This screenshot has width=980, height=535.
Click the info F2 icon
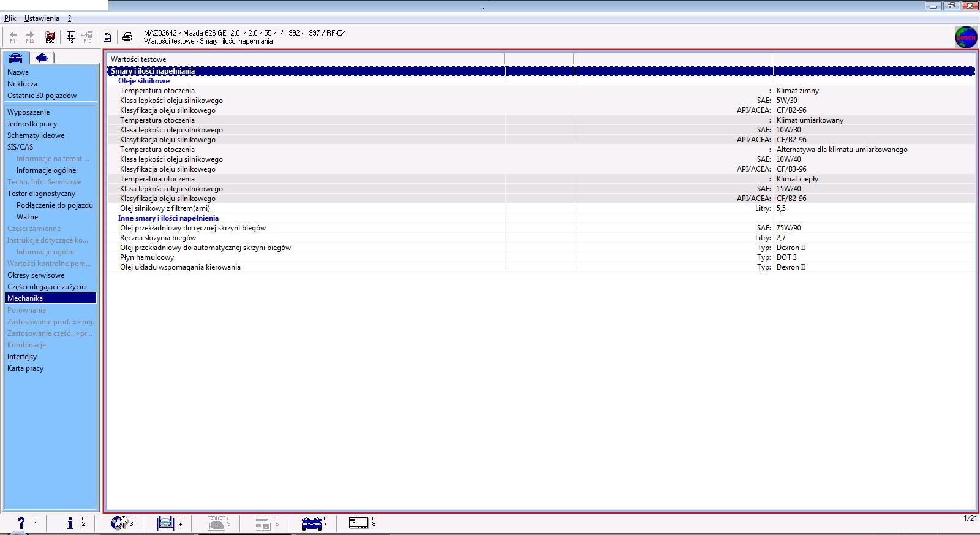70,523
